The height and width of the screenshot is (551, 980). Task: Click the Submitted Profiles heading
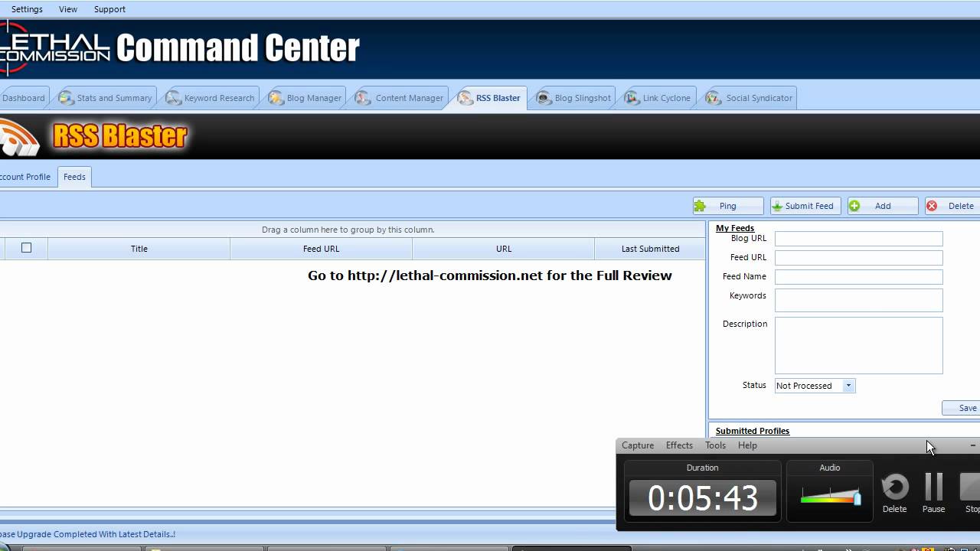pos(752,431)
